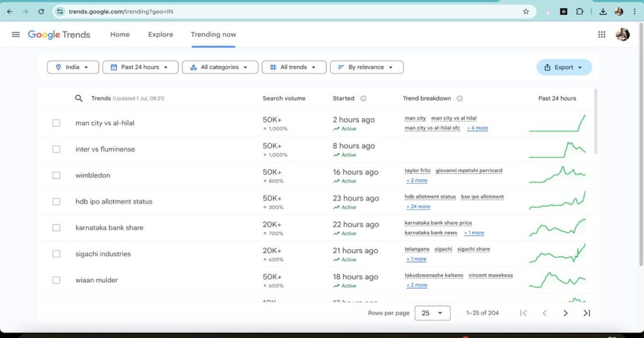
Task: Open the Export dropdown button
Action: pyautogui.click(x=564, y=67)
